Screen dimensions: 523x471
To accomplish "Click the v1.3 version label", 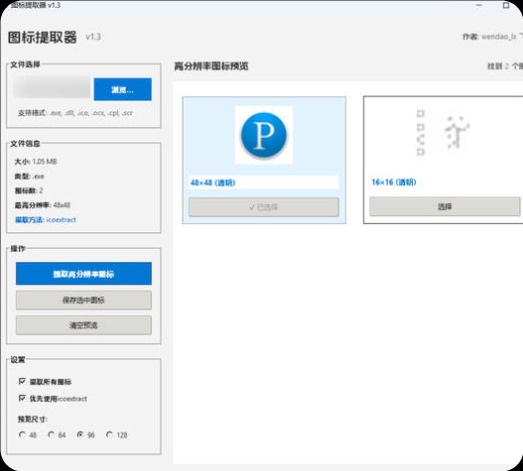I will click(x=93, y=37).
